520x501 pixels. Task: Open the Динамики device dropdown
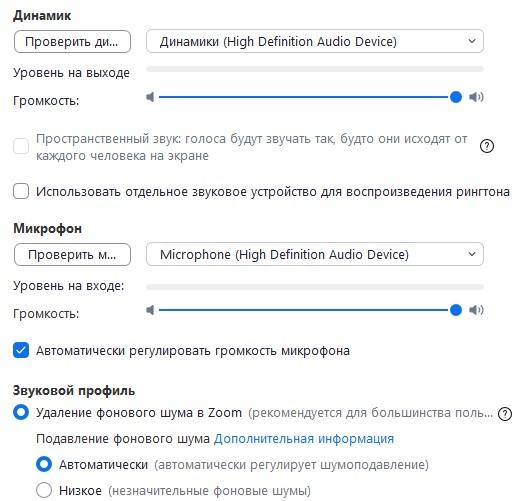point(315,41)
